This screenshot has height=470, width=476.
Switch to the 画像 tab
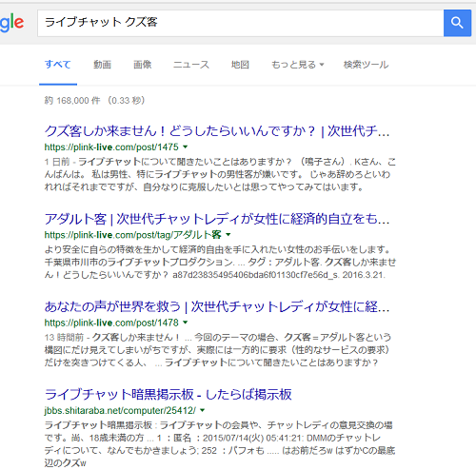142,65
